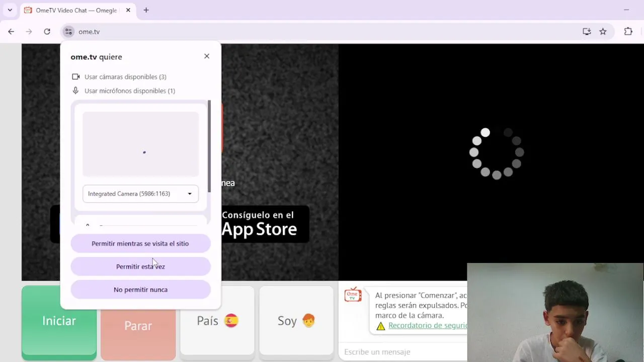Click the yellow warning triangle icon

pos(381,326)
